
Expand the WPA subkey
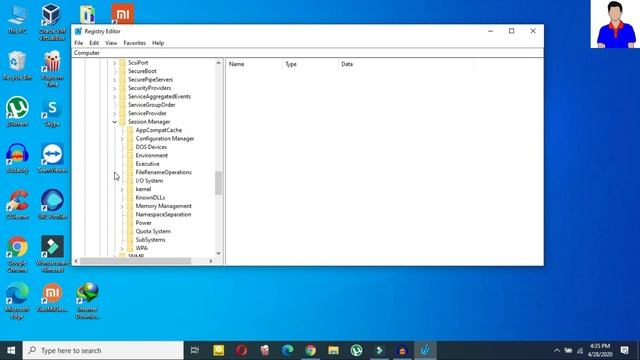[x=122, y=248]
